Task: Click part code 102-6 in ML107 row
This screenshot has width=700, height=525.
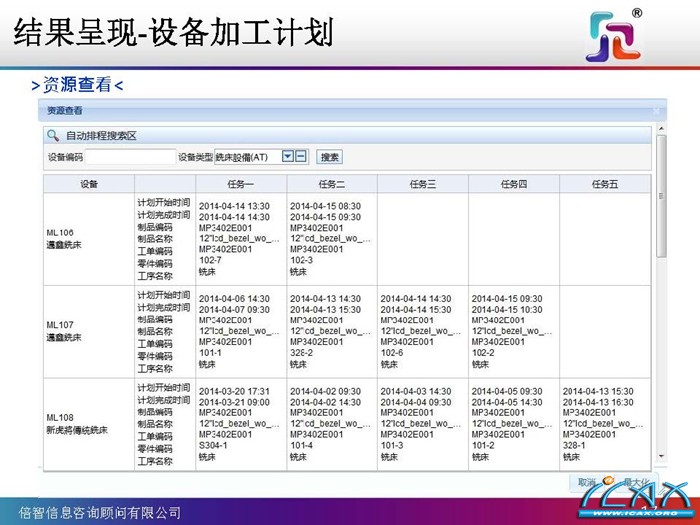Action: click(x=392, y=353)
